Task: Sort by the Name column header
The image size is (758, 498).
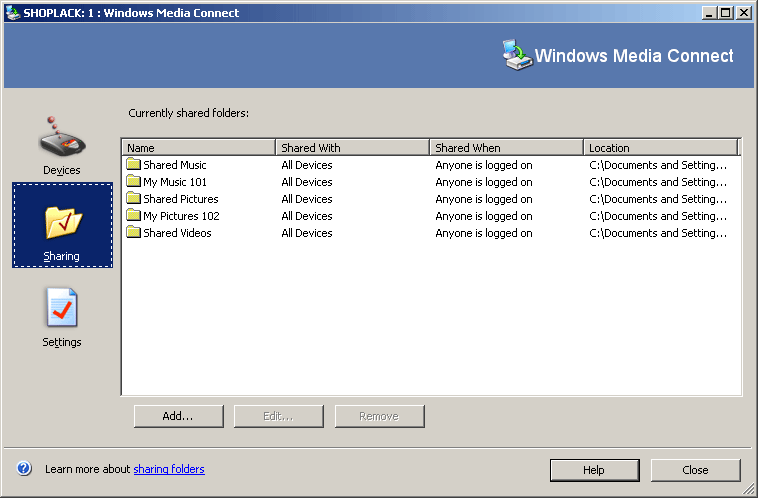Action: point(199,147)
